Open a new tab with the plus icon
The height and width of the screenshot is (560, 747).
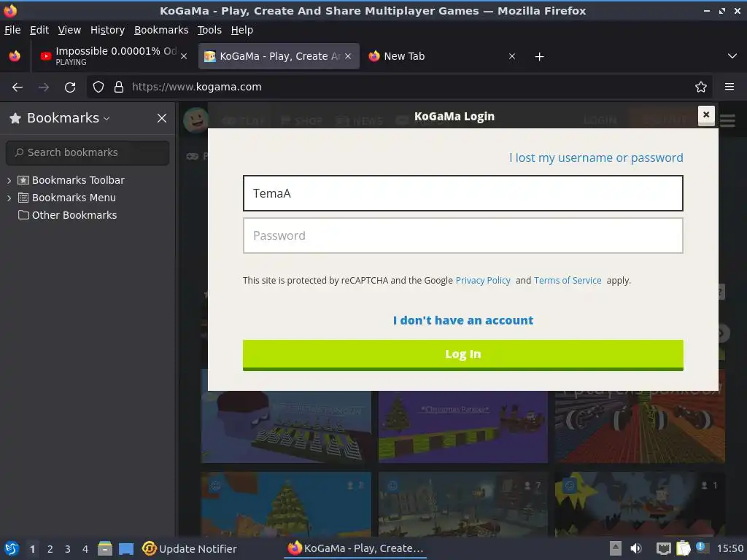(x=539, y=57)
